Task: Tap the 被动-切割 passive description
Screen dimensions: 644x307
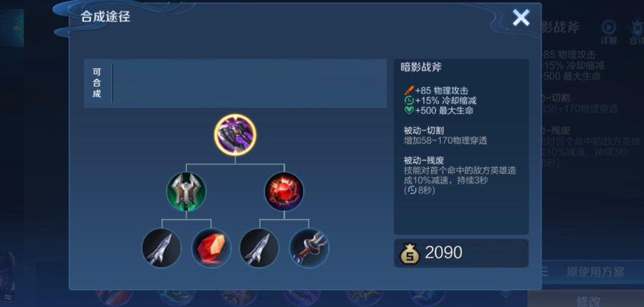Action: coord(445,136)
